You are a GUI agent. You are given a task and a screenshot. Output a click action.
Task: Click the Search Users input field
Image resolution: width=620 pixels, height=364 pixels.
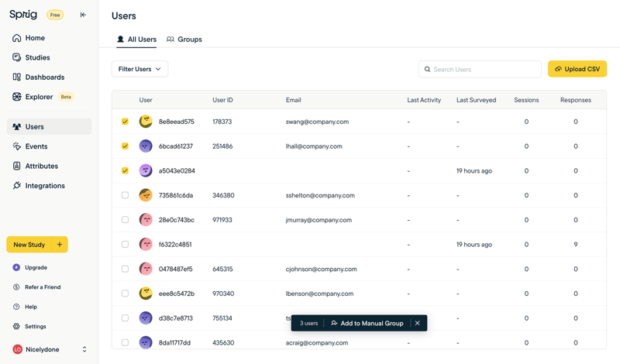(480, 69)
